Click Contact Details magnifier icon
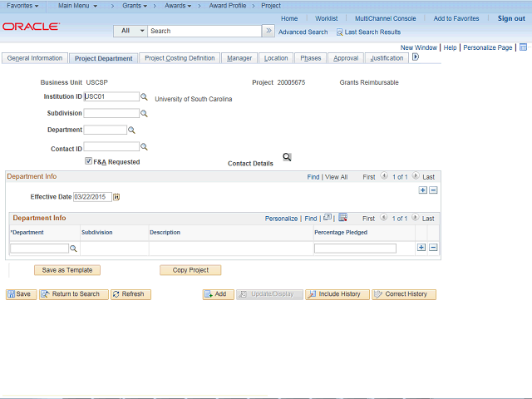The width and height of the screenshot is (532, 399). [x=287, y=157]
